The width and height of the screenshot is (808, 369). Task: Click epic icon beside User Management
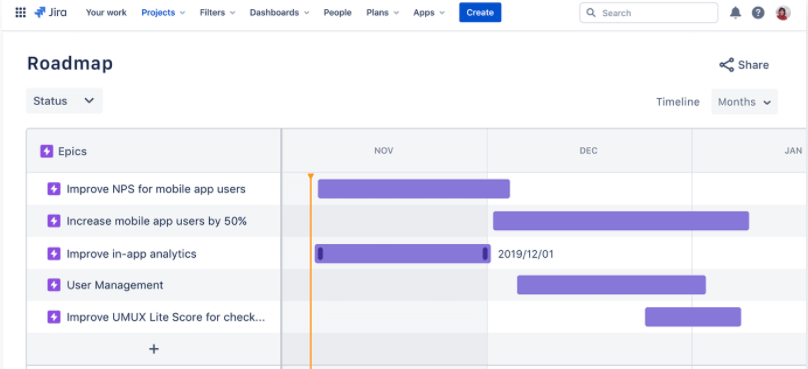(54, 285)
